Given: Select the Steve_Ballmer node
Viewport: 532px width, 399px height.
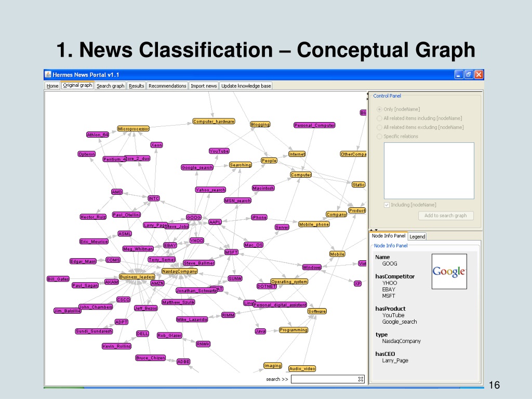Looking at the screenshot, I should click(x=199, y=263).
